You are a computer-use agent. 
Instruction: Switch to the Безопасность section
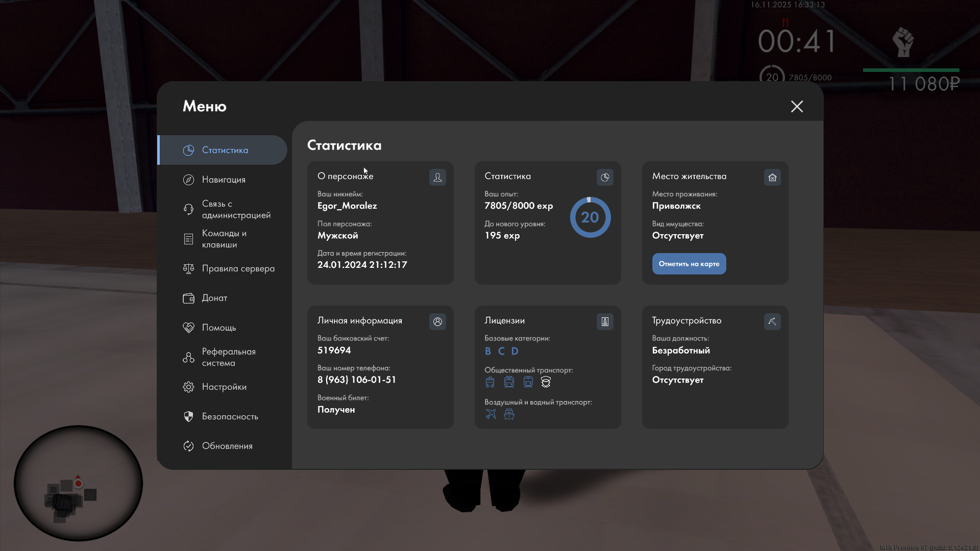pyautogui.click(x=230, y=416)
